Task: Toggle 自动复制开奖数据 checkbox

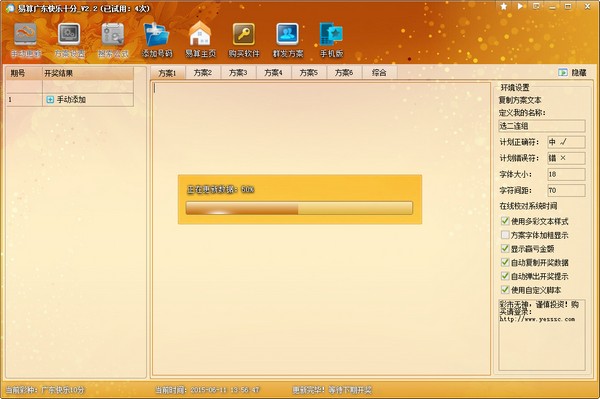Action: click(x=505, y=262)
